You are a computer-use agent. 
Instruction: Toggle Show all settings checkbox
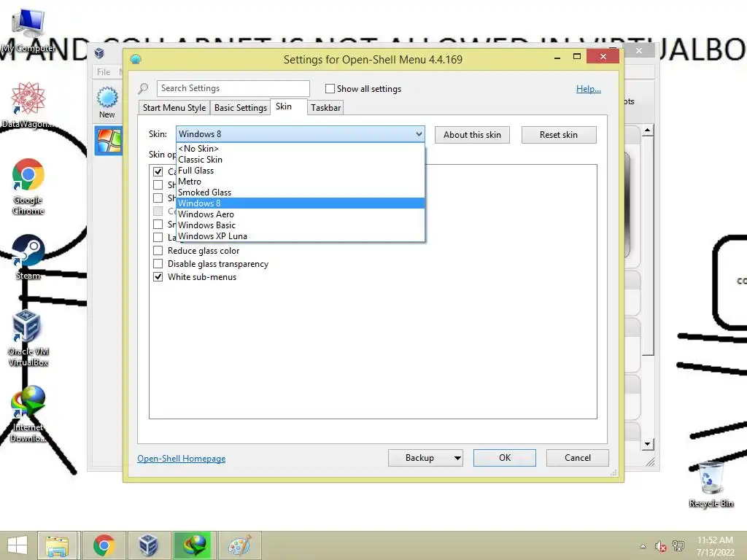(330, 88)
